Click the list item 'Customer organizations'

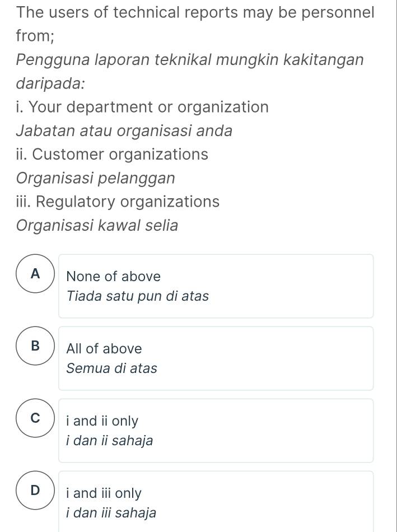click(111, 154)
